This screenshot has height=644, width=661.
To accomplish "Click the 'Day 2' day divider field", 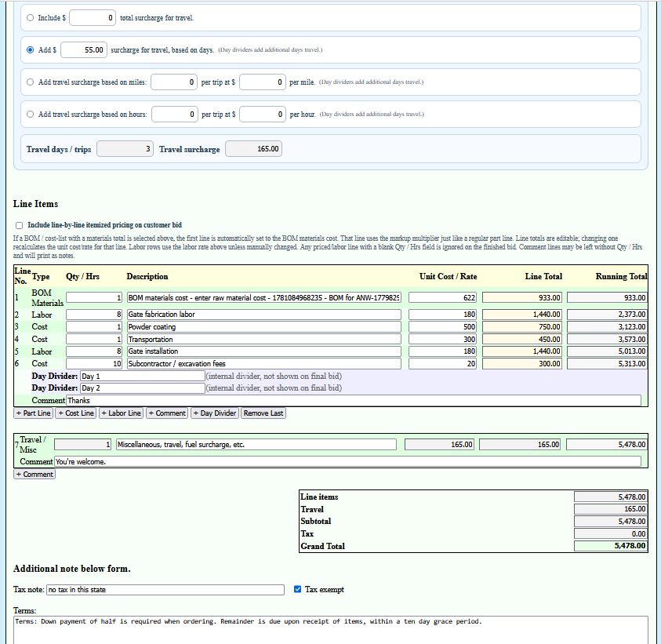I will tap(143, 388).
